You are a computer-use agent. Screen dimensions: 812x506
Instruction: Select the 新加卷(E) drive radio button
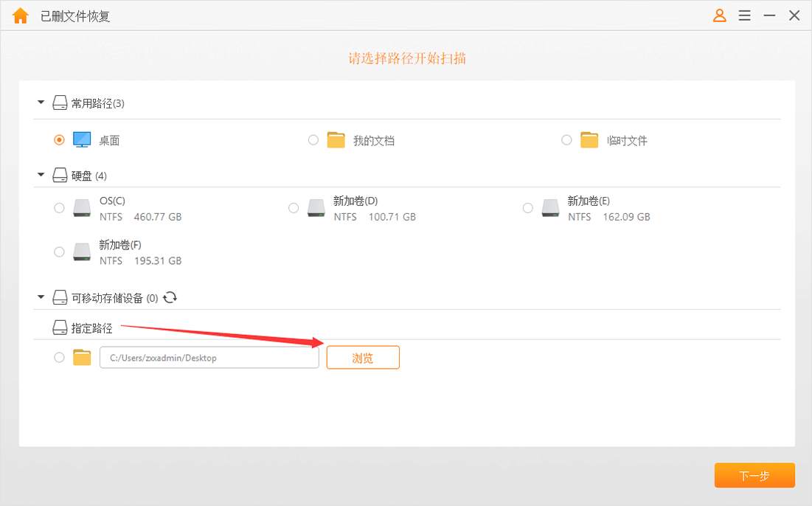point(528,208)
